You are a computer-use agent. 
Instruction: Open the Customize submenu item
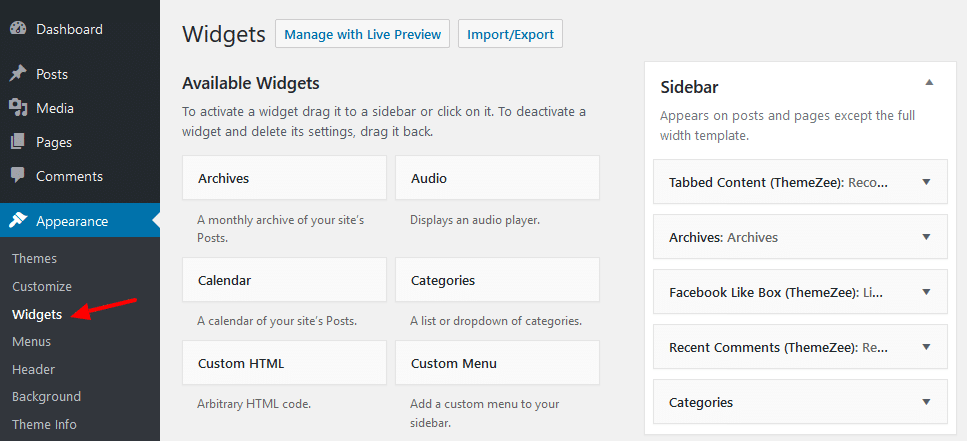coord(42,286)
